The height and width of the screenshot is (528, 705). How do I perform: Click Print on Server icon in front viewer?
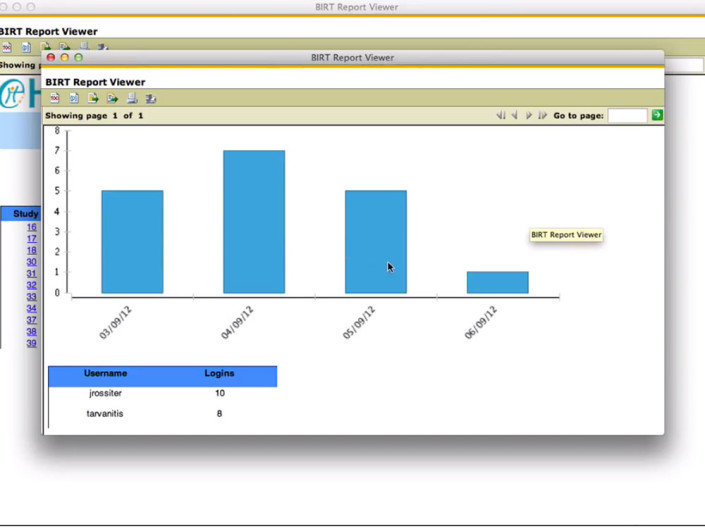tap(151, 98)
